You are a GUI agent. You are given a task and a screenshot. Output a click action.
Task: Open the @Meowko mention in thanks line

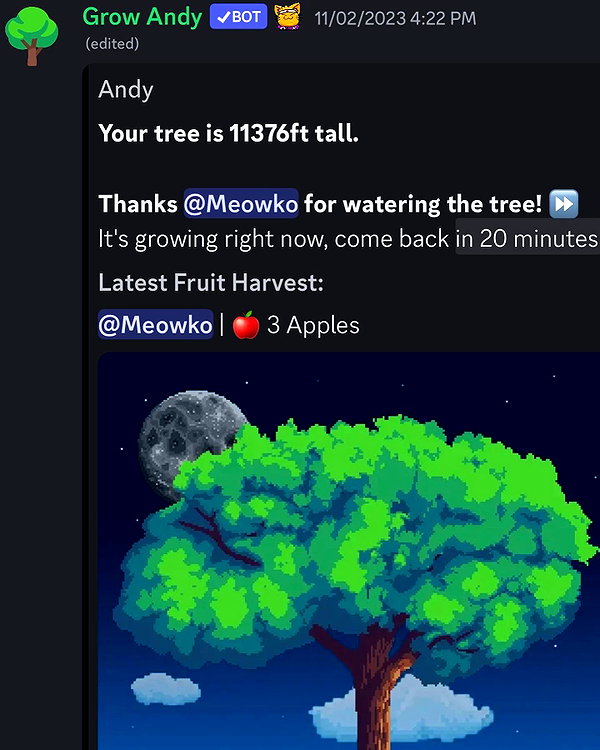tap(241, 204)
